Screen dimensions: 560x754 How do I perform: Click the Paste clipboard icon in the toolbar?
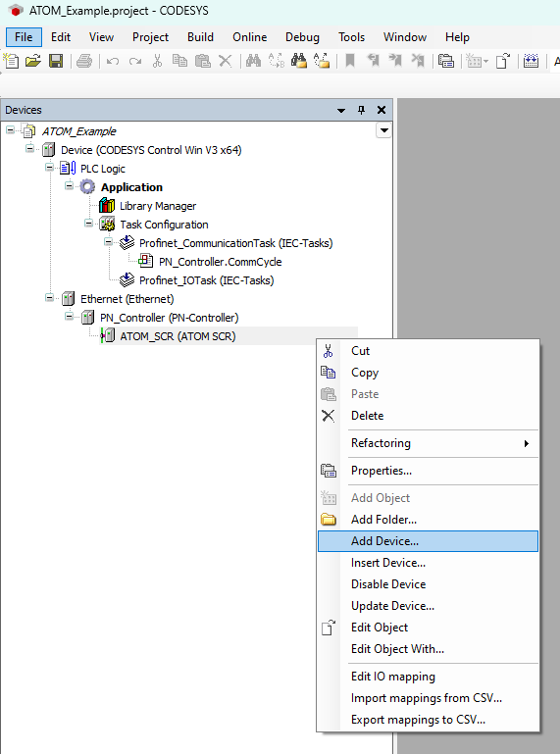click(203, 61)
